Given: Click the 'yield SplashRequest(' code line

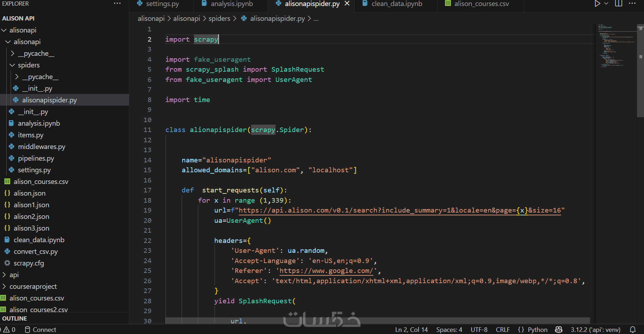Looking at the screenshot, I should tap(255, 301).
